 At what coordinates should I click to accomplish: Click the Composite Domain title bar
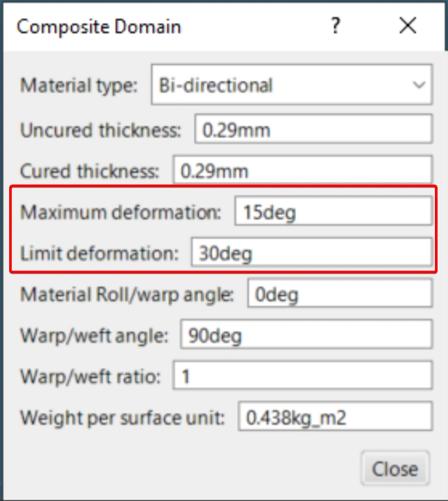pyautogui.click(x=163, y=26)
